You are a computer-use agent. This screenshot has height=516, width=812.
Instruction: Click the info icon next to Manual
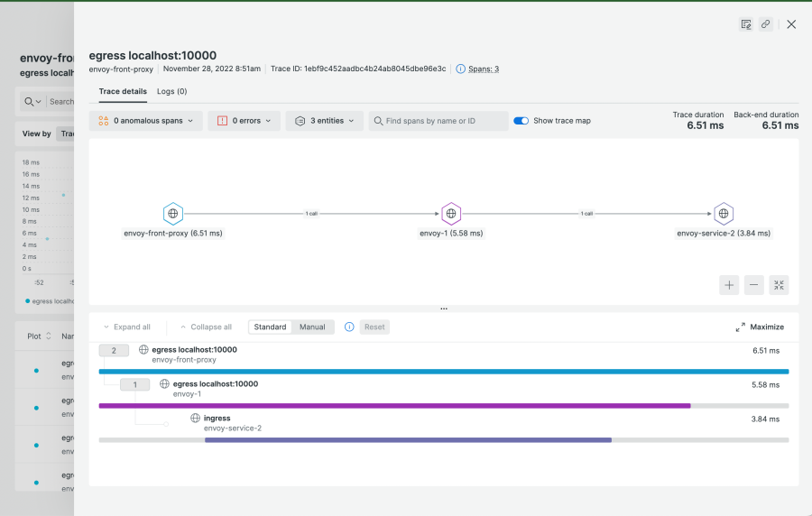[349, 327]
